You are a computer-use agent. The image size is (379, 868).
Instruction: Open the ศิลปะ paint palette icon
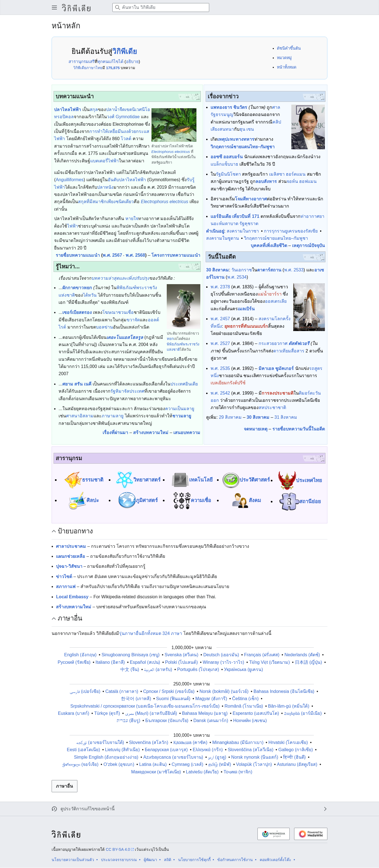click(77, 500)
